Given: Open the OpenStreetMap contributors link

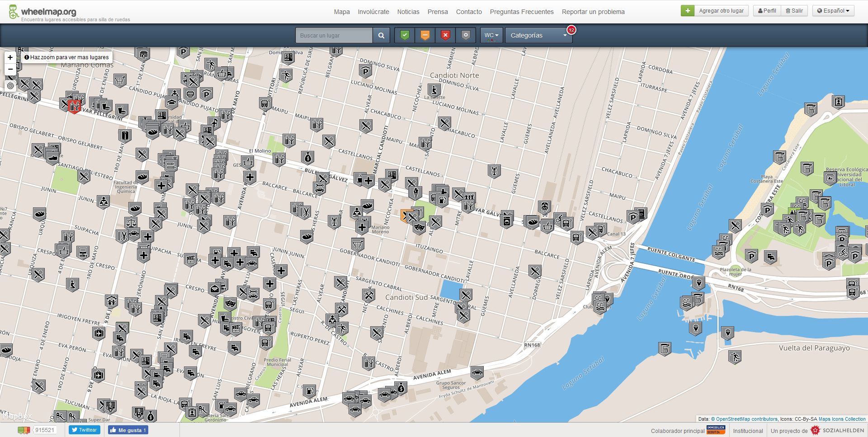Looking at the screenshot, I should tap(744, 419).
